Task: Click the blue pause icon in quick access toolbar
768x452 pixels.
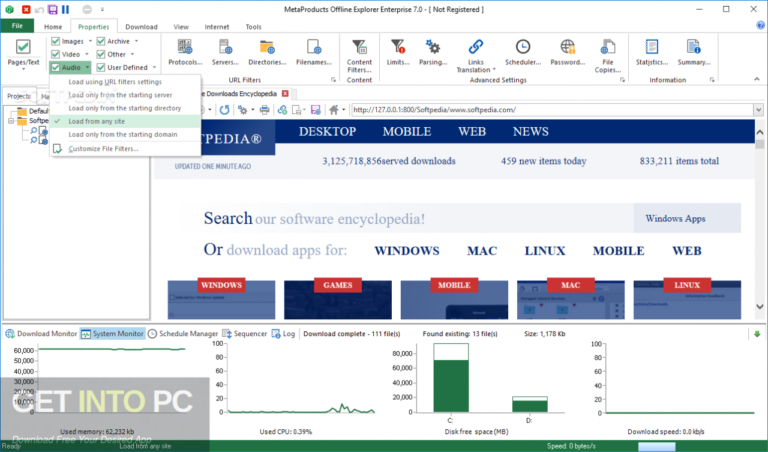Action: pos(65,9)
